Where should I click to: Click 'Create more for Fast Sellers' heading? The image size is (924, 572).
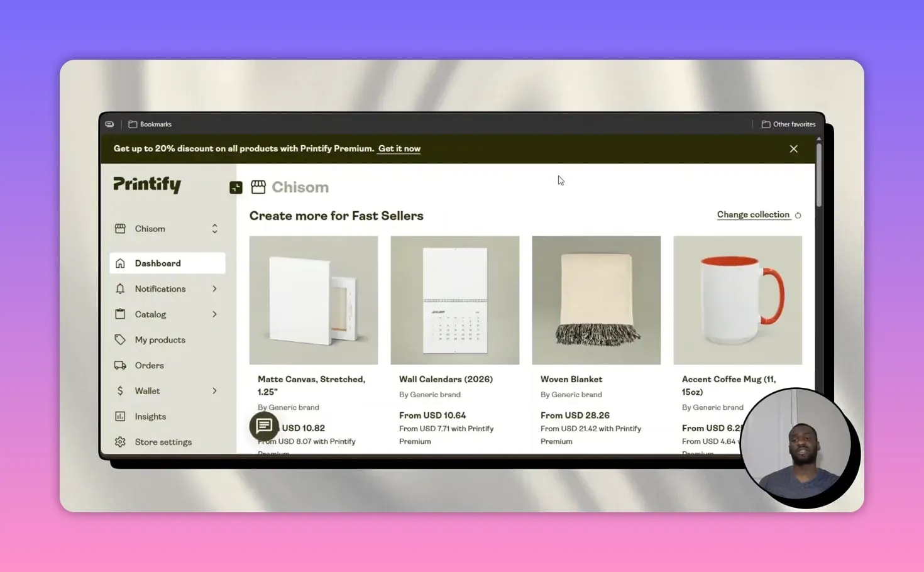coord(336,216)
